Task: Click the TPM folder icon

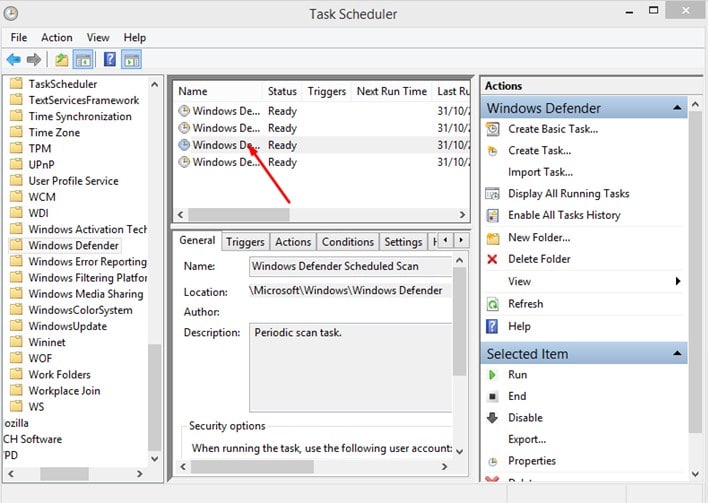Action: 16,148
